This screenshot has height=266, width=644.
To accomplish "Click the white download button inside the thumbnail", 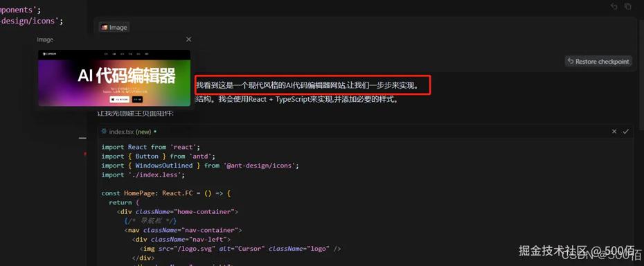I will [x=120, y=99].
